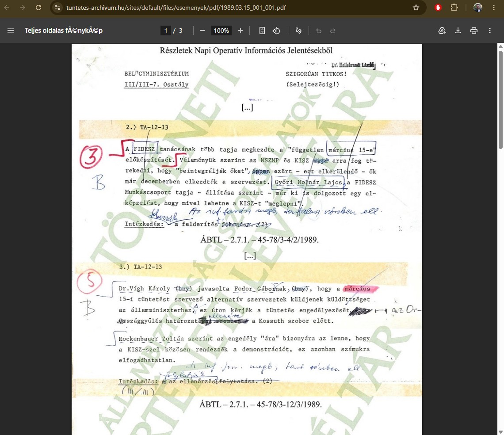Viewport: 504px width, 435px height.
Task: Go forward in browser history
Action: point(23,8)
